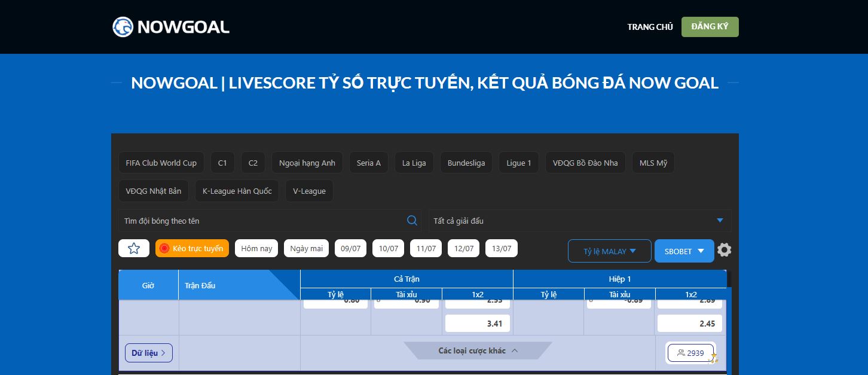Open the Tỷ lệ MALAY dropdown
Viewport: 868px width, 375px height.
[609, 251]
